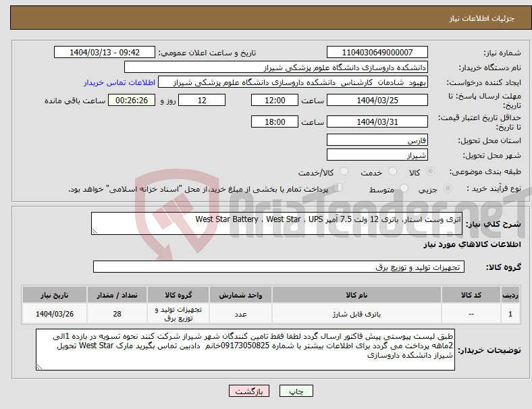Viewport: 532px width, 409px height.
Task: Click the unit cell عدد
Action: click(240, 314)
